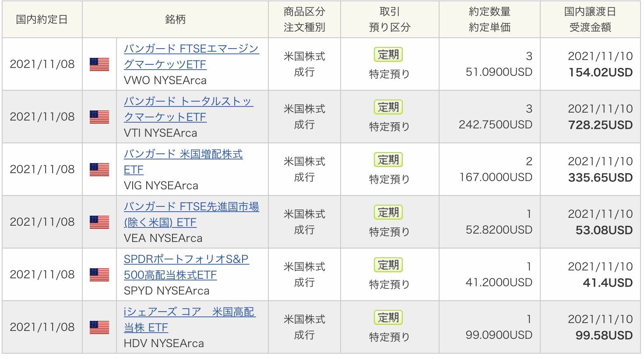The width and height of the screenshot is (644, 359).
Task: Click the 定期 badge in the VIG row
Action: tap(388, 160)
